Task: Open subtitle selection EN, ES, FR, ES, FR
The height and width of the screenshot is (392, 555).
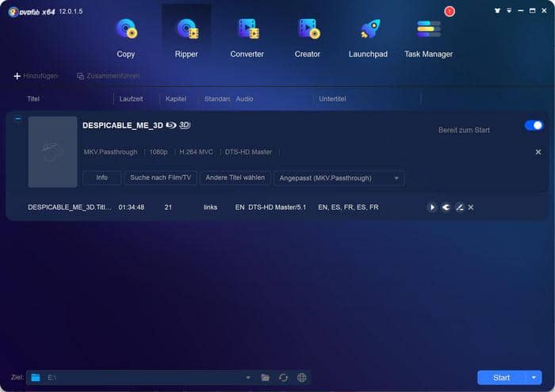Action: 348,207
